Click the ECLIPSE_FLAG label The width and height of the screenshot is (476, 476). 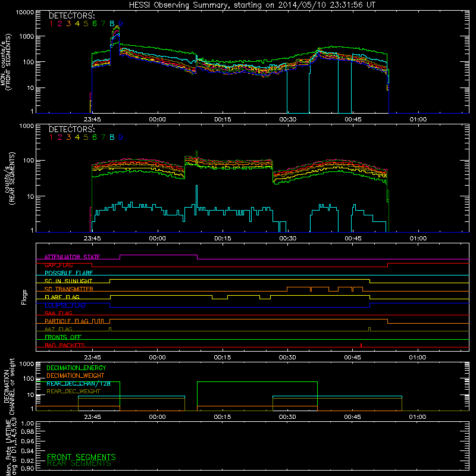point(65,305)
